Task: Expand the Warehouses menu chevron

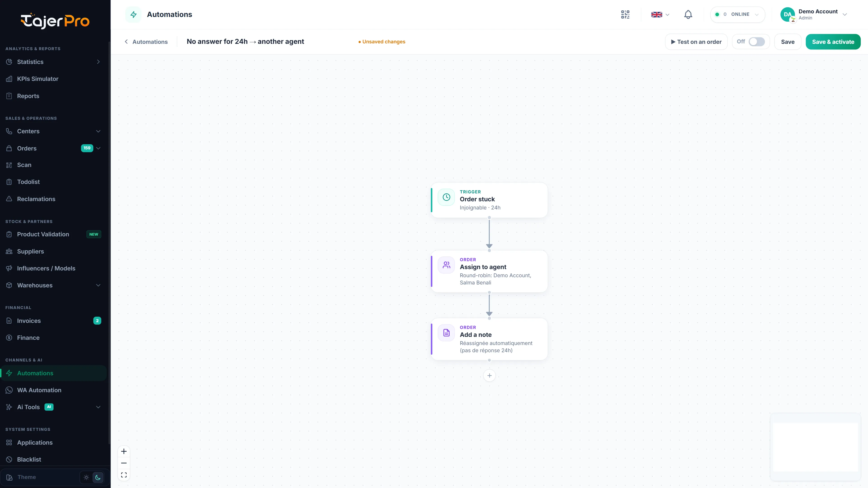Action: tap(98, 285)
